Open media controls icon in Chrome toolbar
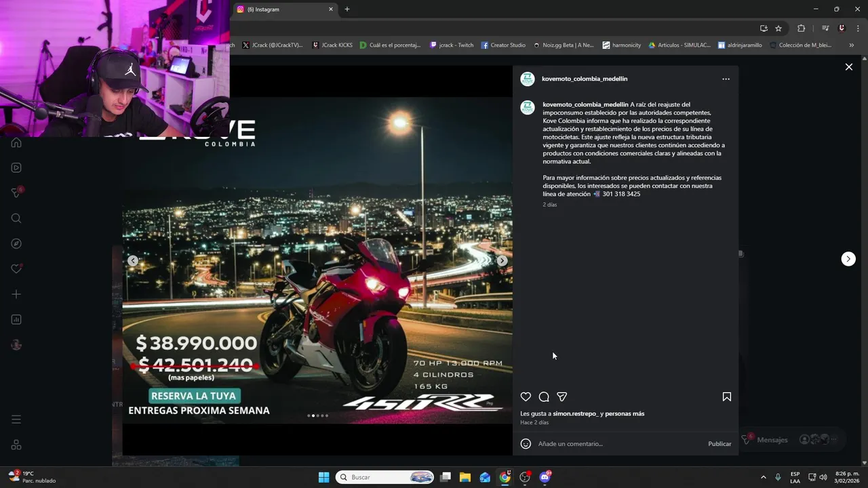 825,28
